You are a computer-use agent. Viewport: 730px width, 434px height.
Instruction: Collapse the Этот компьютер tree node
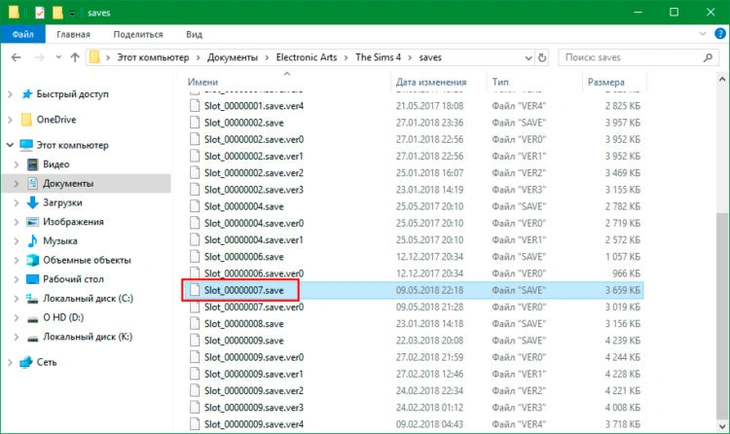click(x=9, y=146)
